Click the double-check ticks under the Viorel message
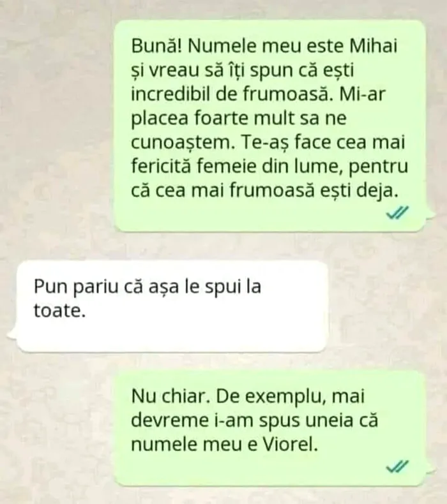This screenshot has width=447, height=504. click(397, 466)
